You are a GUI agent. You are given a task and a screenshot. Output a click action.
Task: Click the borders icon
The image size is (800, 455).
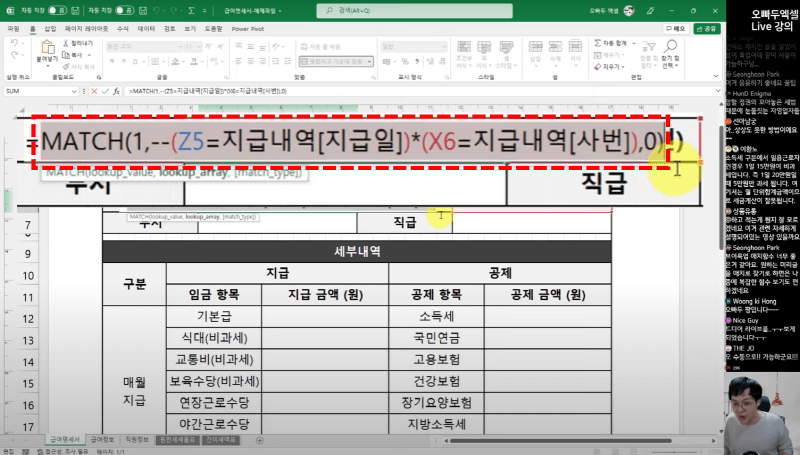[155, 62]
